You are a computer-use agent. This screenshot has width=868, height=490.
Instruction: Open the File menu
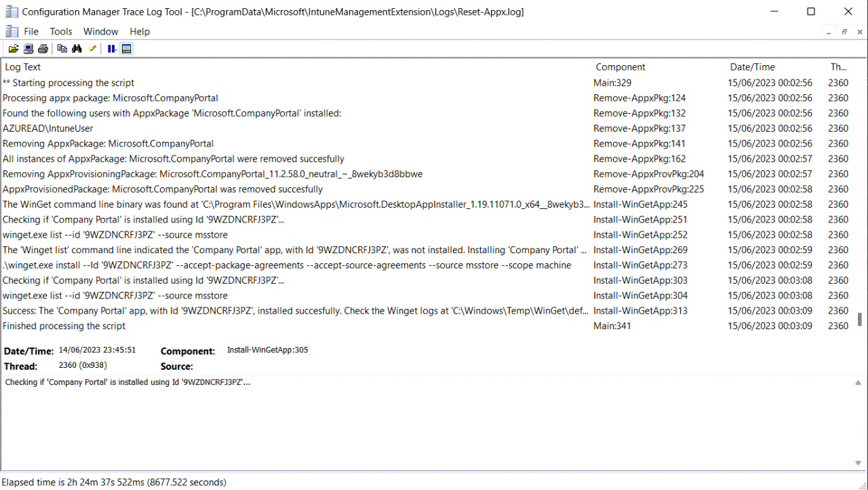pos(31,31)
